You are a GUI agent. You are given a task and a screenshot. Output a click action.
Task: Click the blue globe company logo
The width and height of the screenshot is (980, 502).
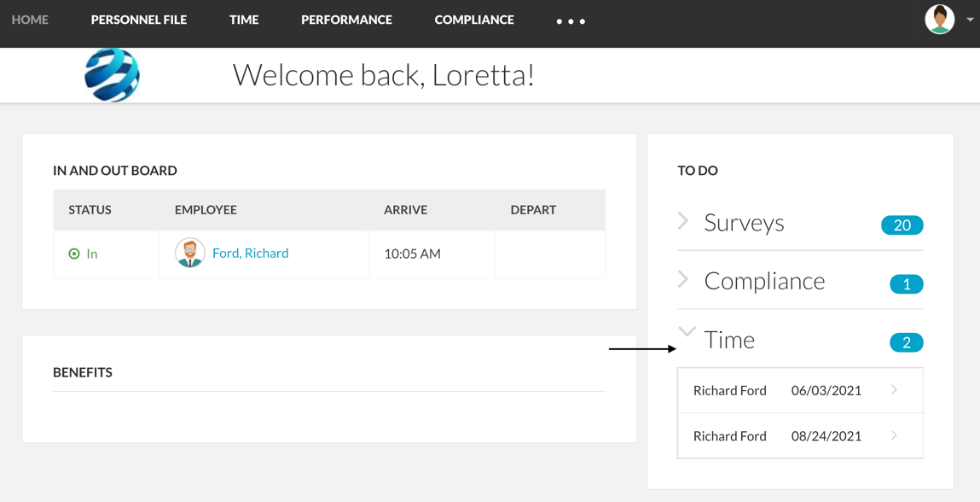coord(112,75)
